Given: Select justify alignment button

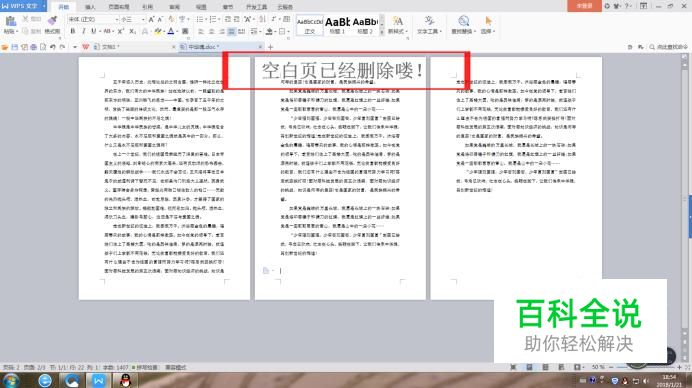Looking at the screenshot, I should coord(231,32).
